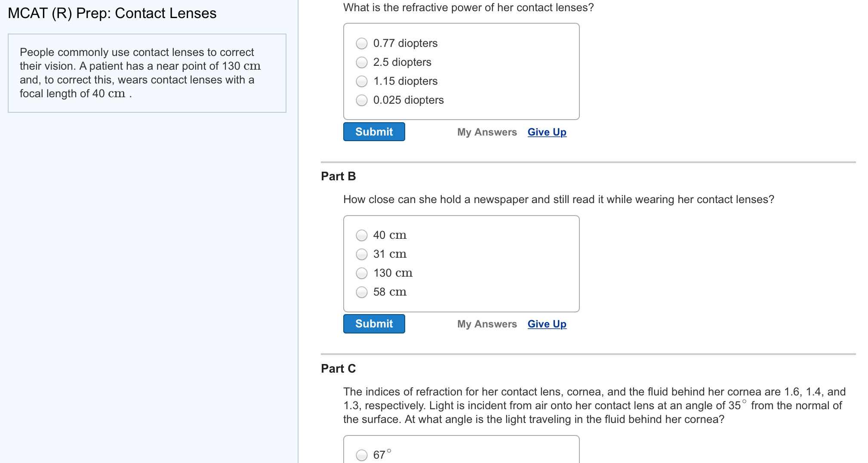Click the Part C section heading
This screenshot has height=463, width=868.
[338, 368]
